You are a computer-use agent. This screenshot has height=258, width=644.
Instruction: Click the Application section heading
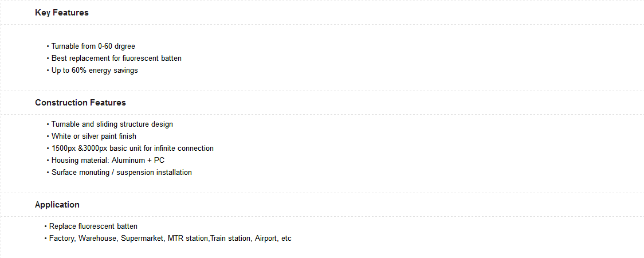click(57, 205)
